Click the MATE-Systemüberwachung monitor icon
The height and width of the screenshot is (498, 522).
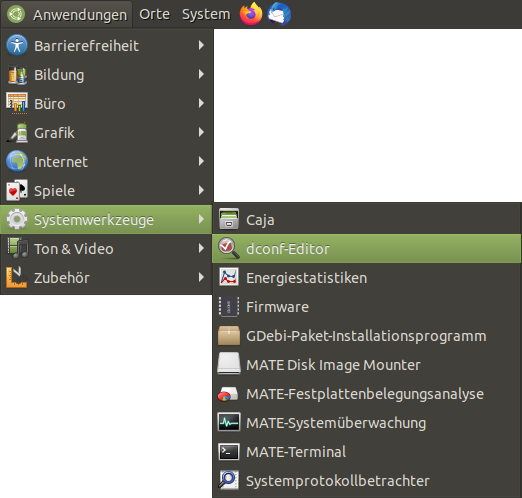coord(229,422)
